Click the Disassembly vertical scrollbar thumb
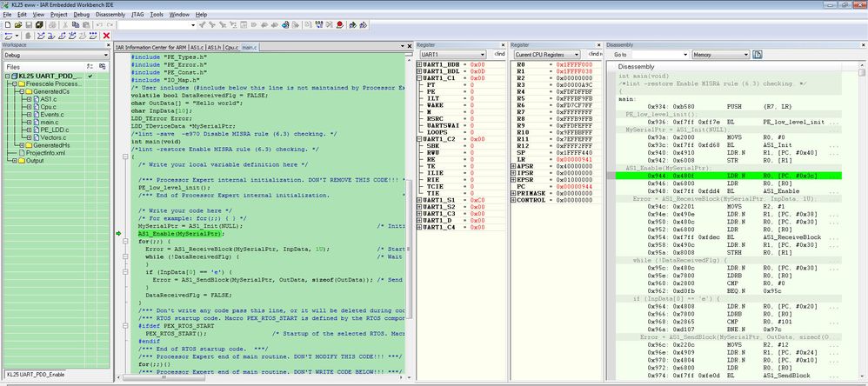 (x=862, y=72)
